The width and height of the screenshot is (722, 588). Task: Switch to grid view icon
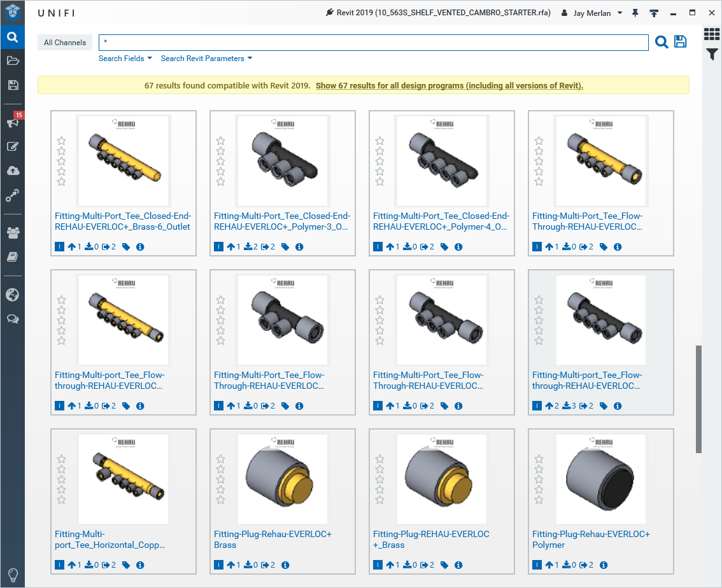(711, 34)
